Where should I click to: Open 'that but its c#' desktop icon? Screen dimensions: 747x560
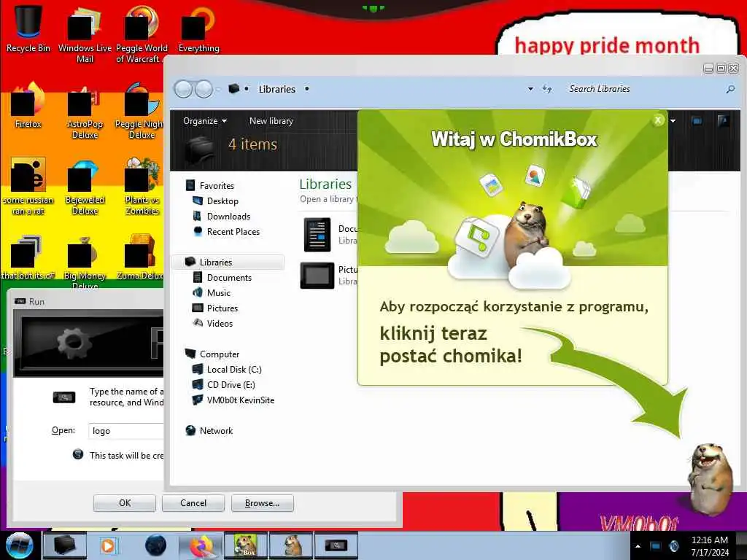pos(28,257)
